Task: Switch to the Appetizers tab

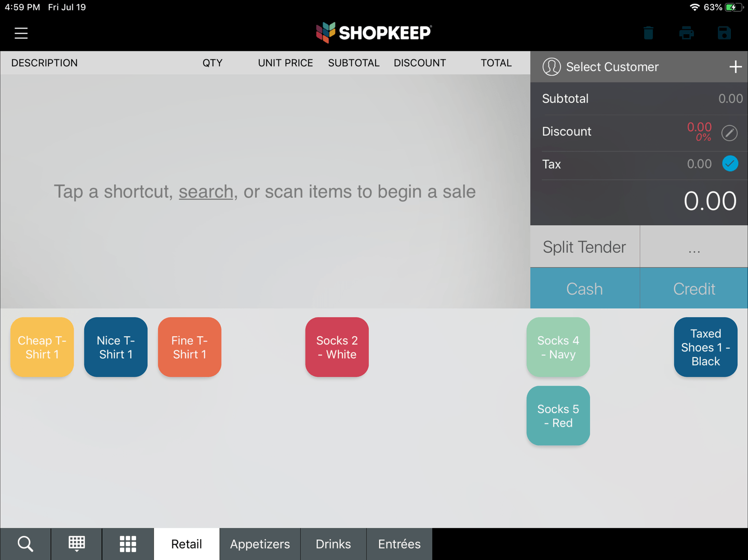Action: (260, 543)
